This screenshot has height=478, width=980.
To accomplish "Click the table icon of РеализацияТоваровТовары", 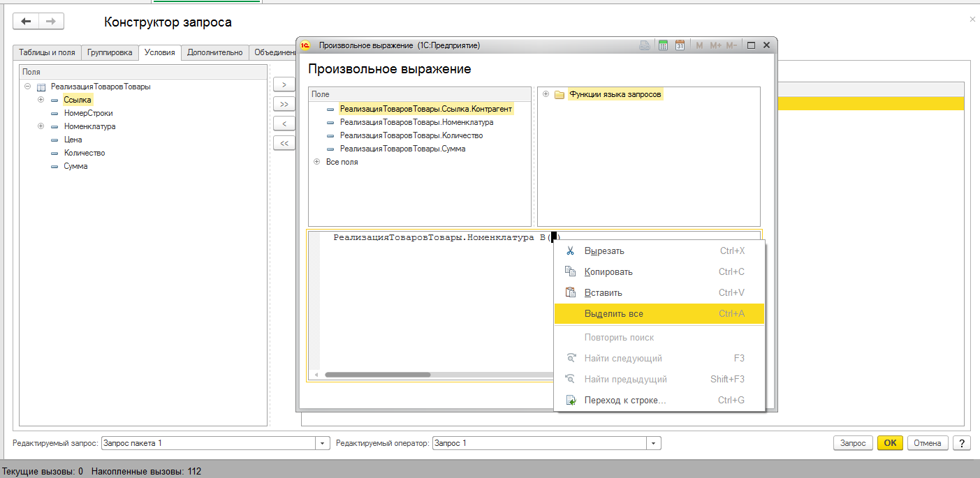I will [x=41, y=87].
